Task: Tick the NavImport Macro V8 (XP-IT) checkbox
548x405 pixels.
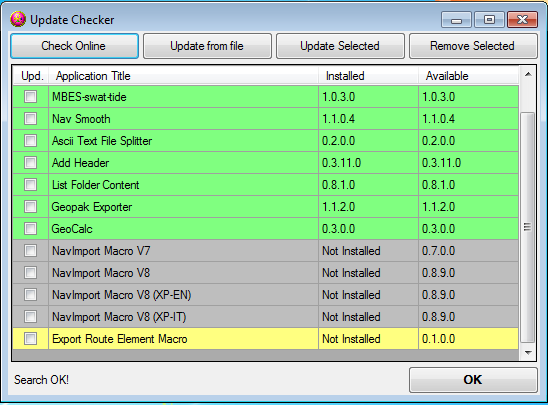Action: (x=30, y=317)
